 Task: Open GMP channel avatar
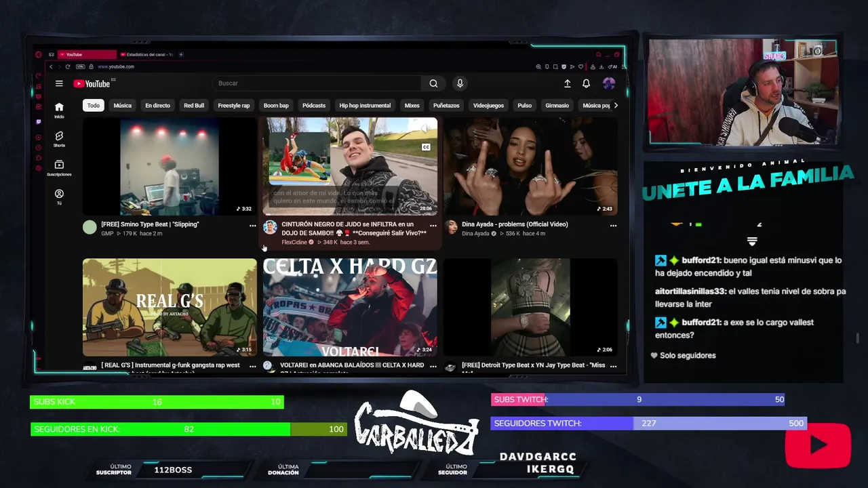click(90, 227)
